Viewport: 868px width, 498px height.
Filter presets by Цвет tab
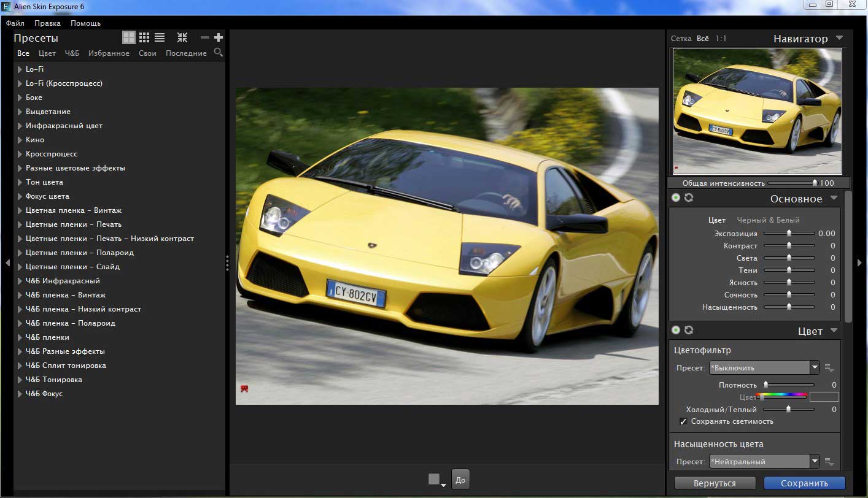coord(47,53)
